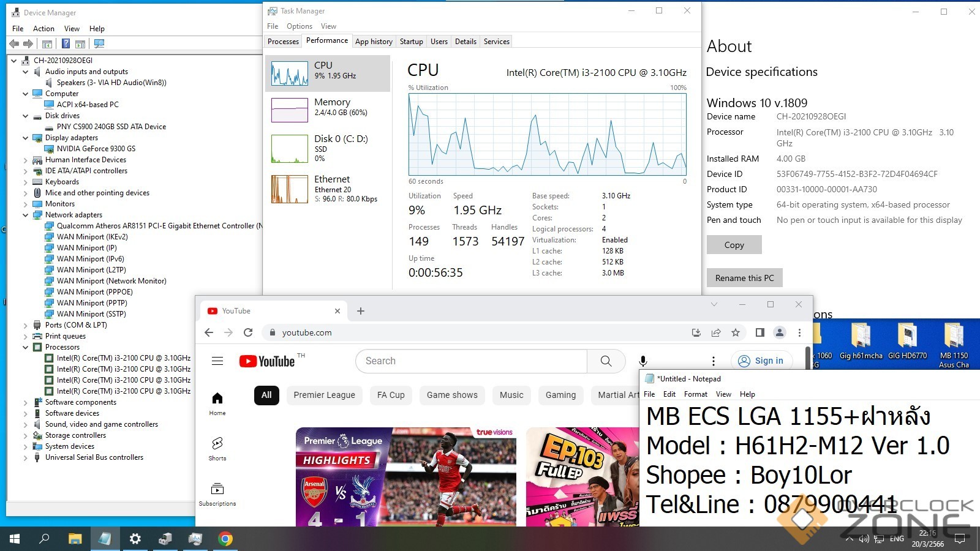Click the YouTube voice search microphone icon
Screen dimensions: 980x551
point(643,361)
